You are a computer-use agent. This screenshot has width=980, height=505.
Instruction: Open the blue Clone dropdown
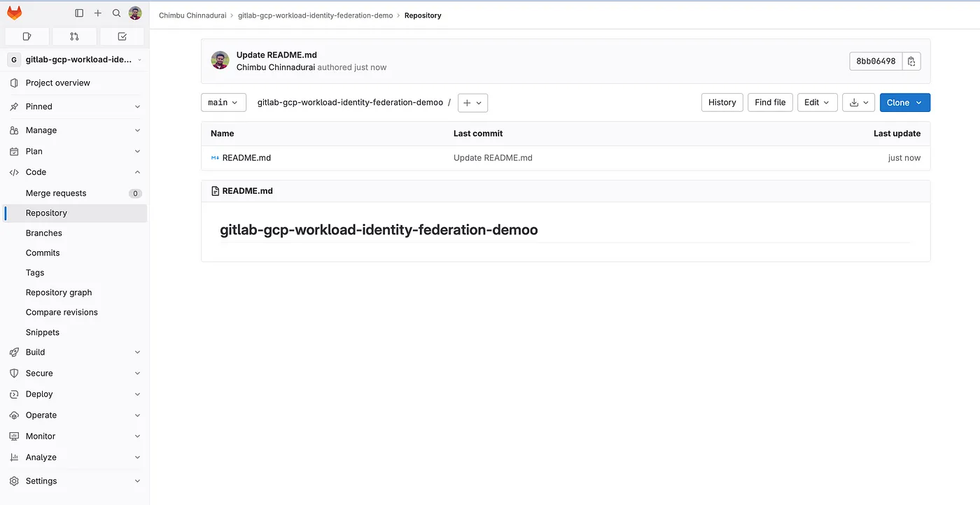(905, 102)
